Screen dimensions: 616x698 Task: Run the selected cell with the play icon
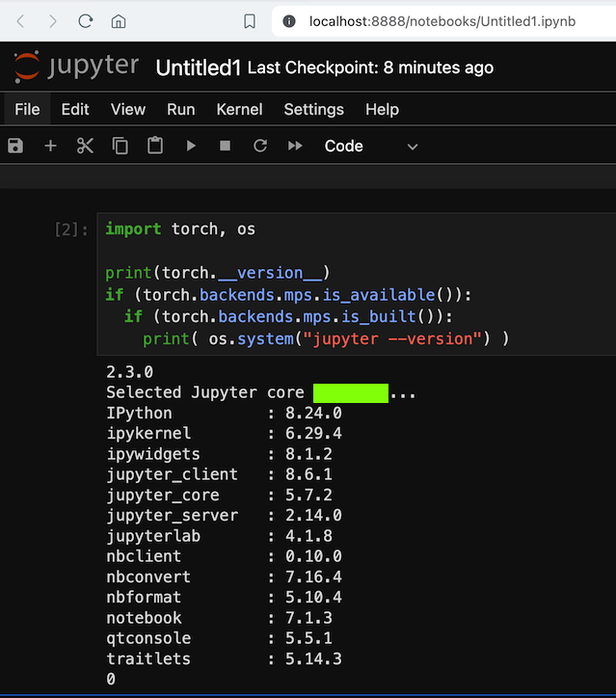coord(191,146)
